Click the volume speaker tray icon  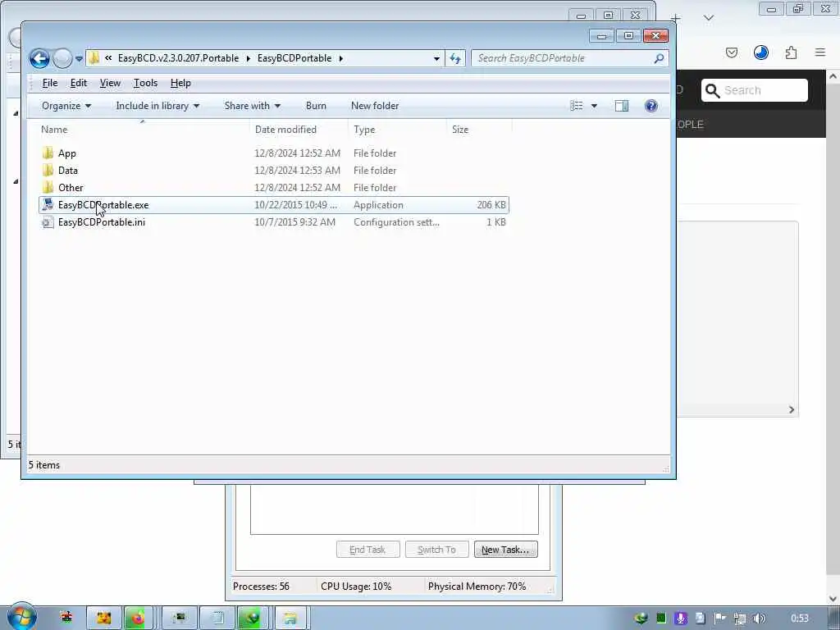pyautogui.click(x=759, y=619)
